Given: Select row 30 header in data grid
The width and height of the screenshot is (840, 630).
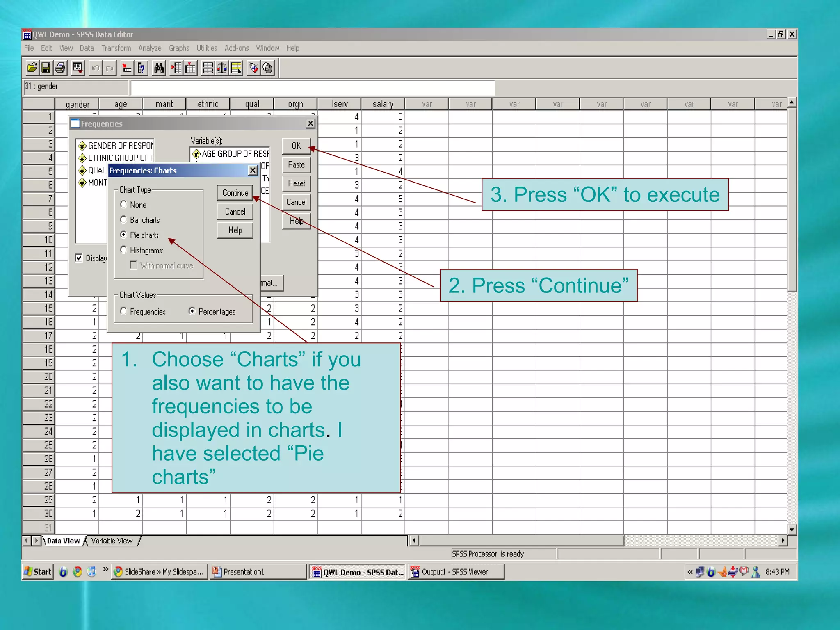Looking at the screenshot, I should tap(38, 514).
